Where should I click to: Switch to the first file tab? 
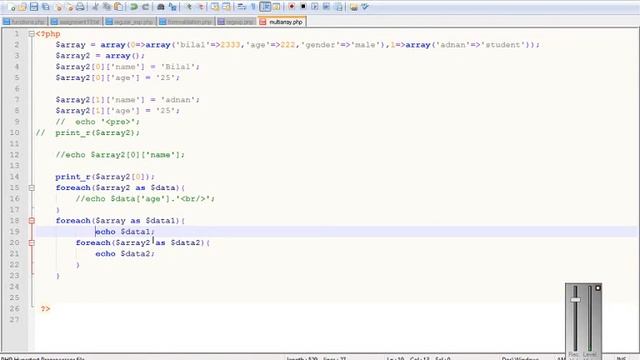[x=24, y=22]
